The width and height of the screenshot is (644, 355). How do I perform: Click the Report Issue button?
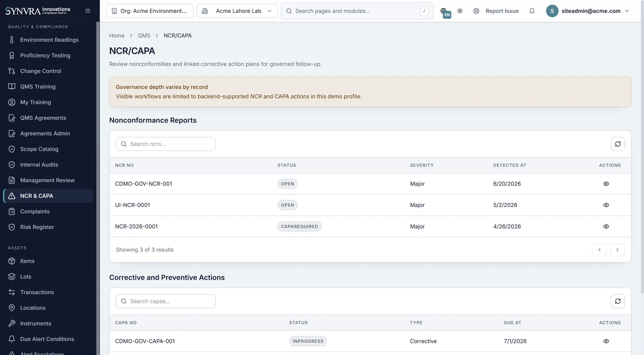coord(496,11)
